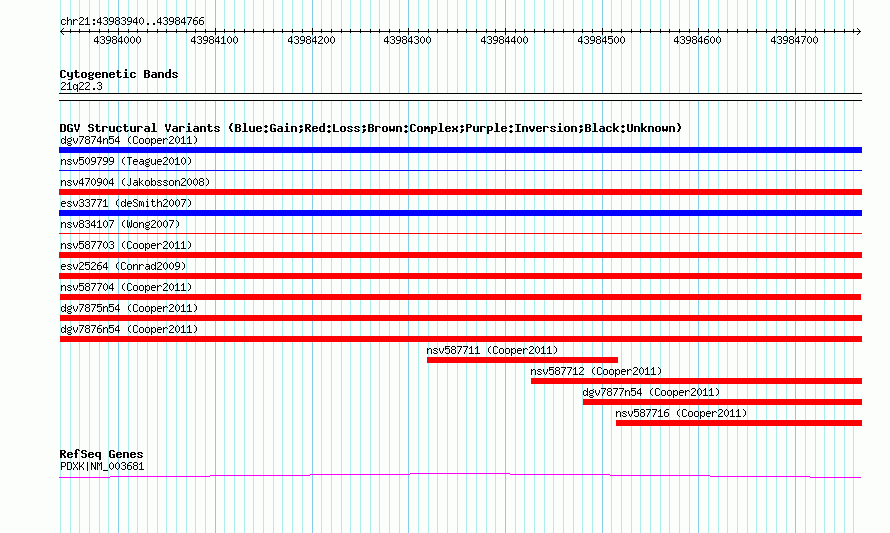Open the nsv587703 (Cooper2011) variant label
Image resolution: width=890 pixels, height=533 pixels.
126,245
